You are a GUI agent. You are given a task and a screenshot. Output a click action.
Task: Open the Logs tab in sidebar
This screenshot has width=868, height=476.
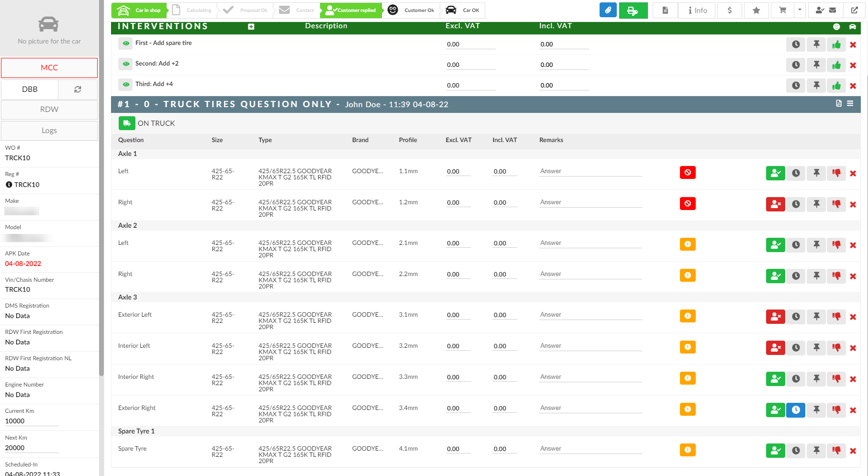tap(49, 131)
